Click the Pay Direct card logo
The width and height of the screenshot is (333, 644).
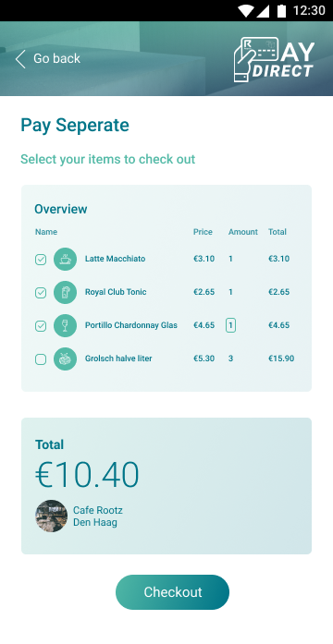[x=274, y=59]
